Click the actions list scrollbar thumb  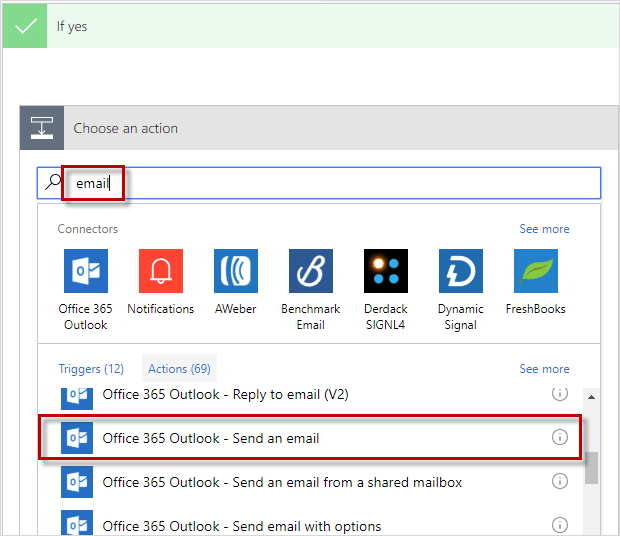pyautogui.click(x=592, y=468)
